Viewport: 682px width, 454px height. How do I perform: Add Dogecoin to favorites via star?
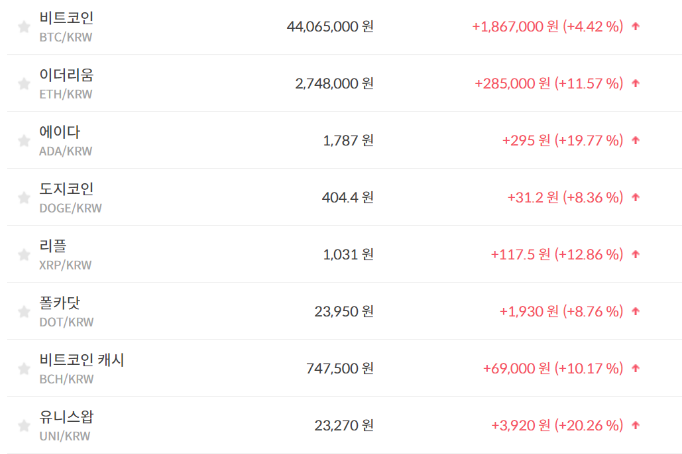pyautogui.click(x=24, y=198)
